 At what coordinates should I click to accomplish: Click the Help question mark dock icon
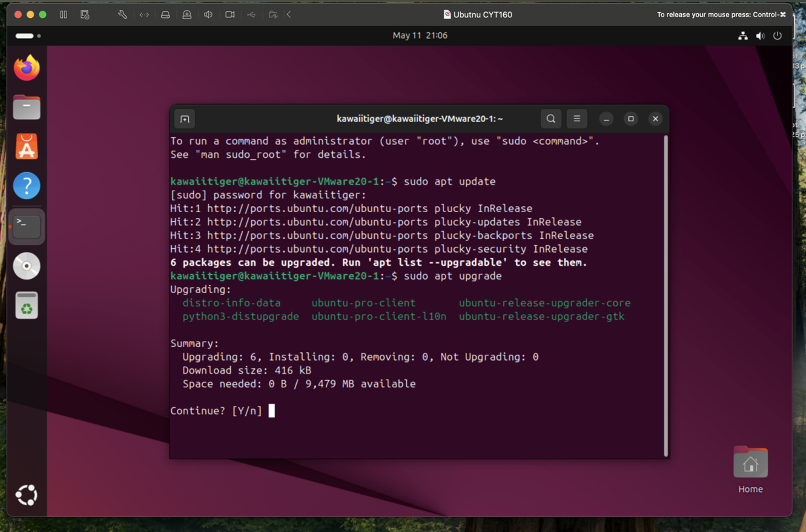[x=26, y=186]
